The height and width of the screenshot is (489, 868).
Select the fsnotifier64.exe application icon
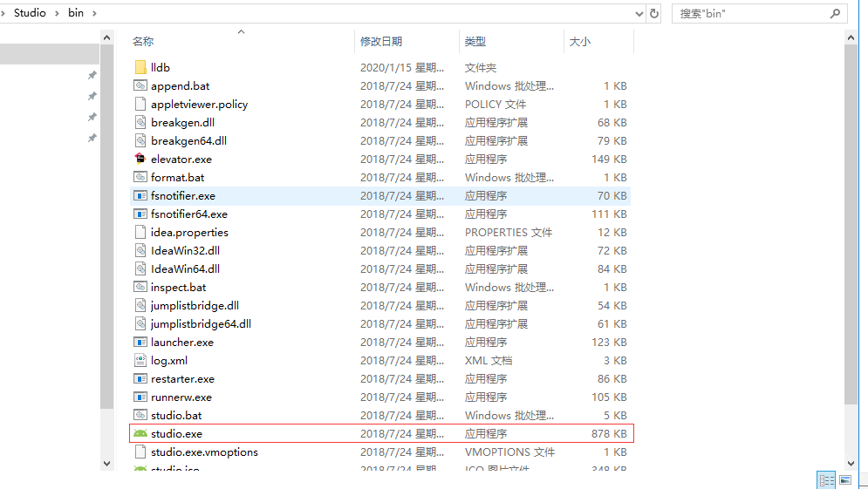click(140, 214)
